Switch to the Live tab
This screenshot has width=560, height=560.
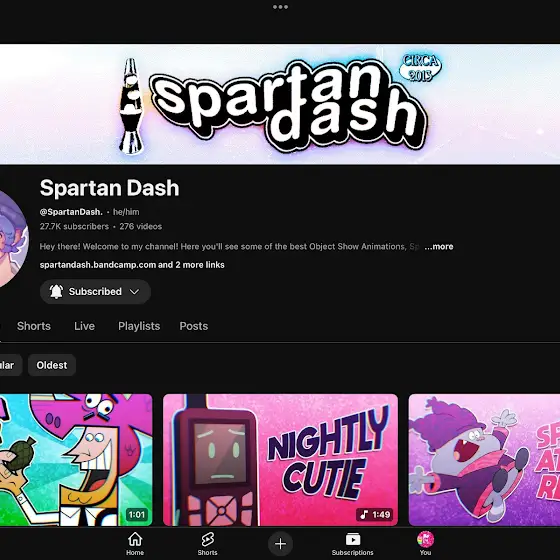point(84,326)
